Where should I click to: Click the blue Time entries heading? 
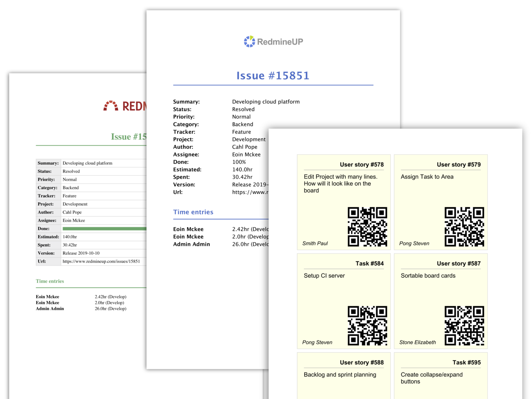193,212
